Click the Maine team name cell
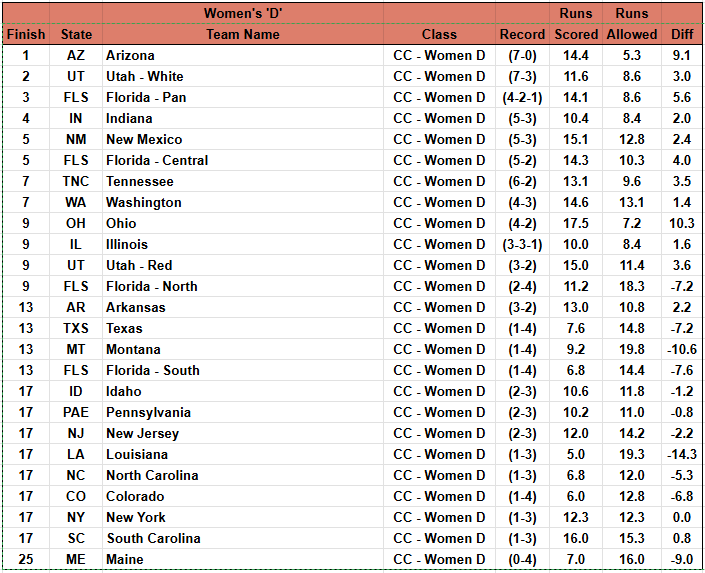705x573 pixels. coord(243,560)
